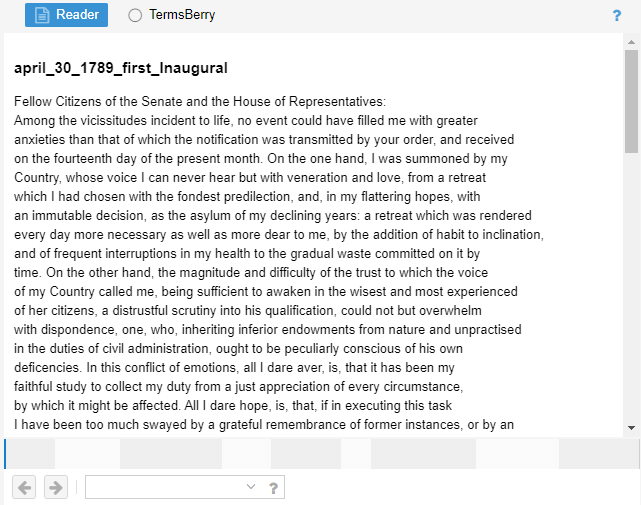Expand the search dropdown chevron
Viewport: 641px width, 505px height.
tap(251, 487)
